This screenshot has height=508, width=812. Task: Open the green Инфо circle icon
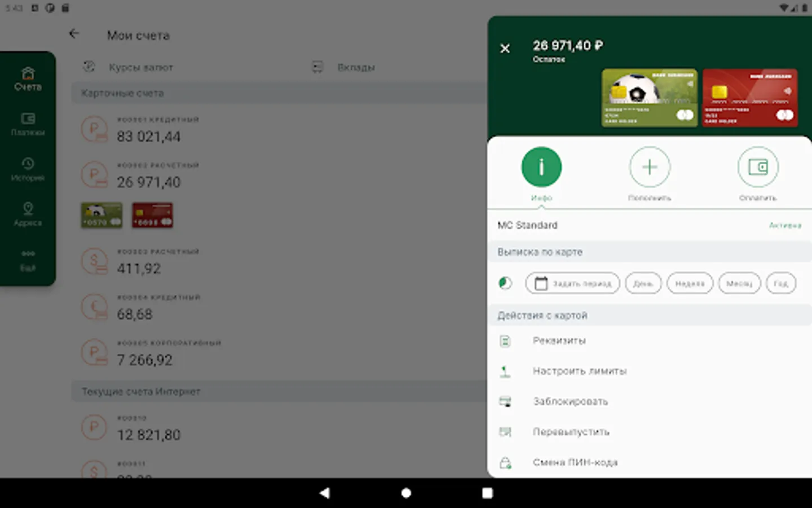[x=541, y=167]
